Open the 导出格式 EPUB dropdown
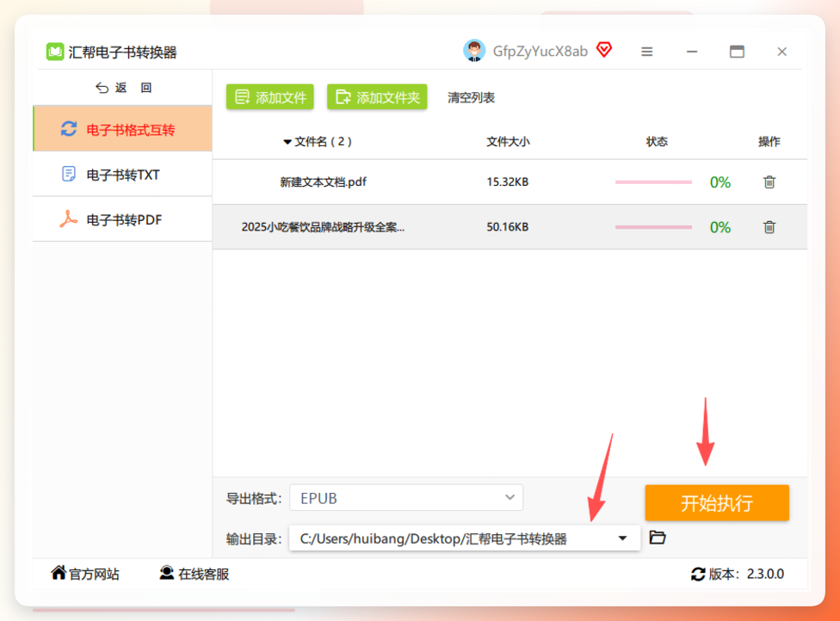Viewport: 840px width, 621px height. point(406,498)
